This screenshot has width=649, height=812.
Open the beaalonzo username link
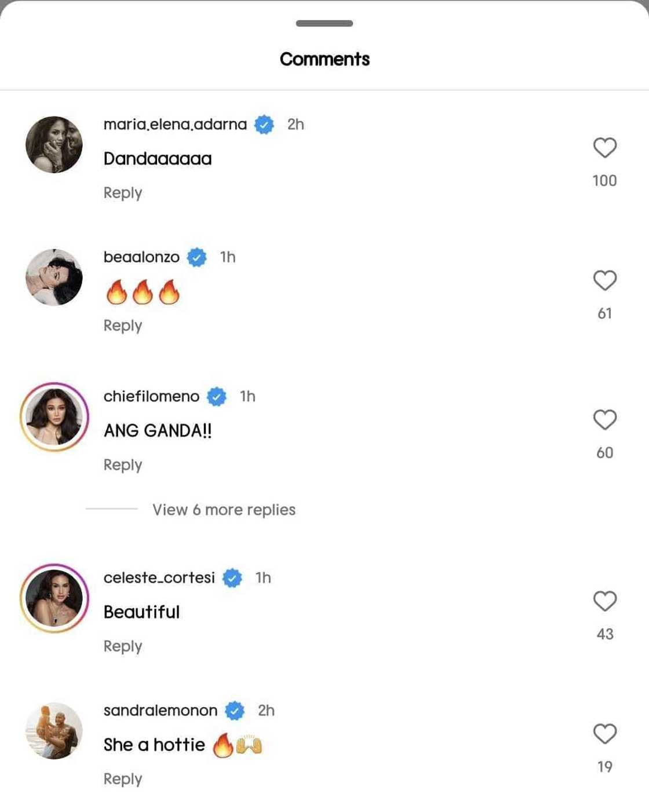click(x=141, y=257)
